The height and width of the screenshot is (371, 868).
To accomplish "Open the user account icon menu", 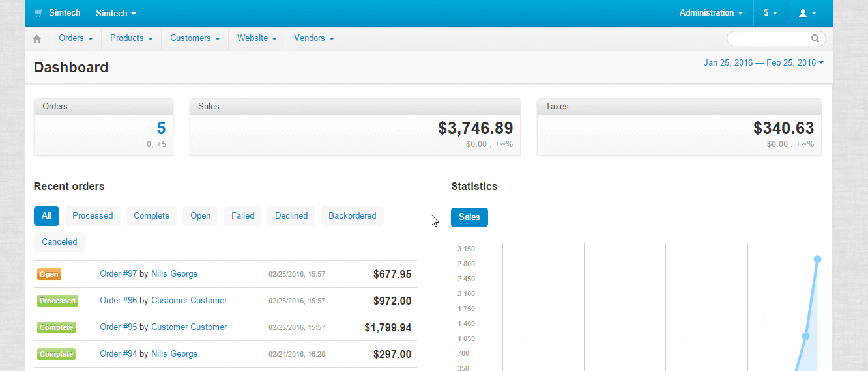I will [x=807, y=13].
